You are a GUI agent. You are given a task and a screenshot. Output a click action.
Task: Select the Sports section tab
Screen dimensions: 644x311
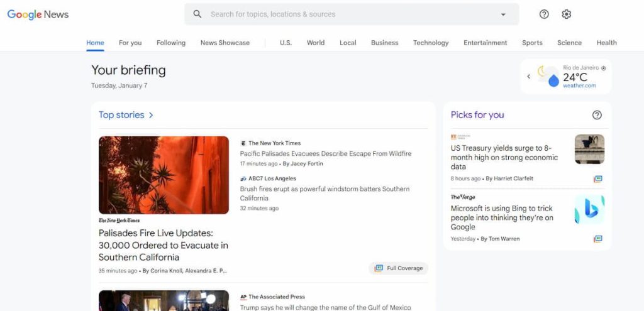532,43
